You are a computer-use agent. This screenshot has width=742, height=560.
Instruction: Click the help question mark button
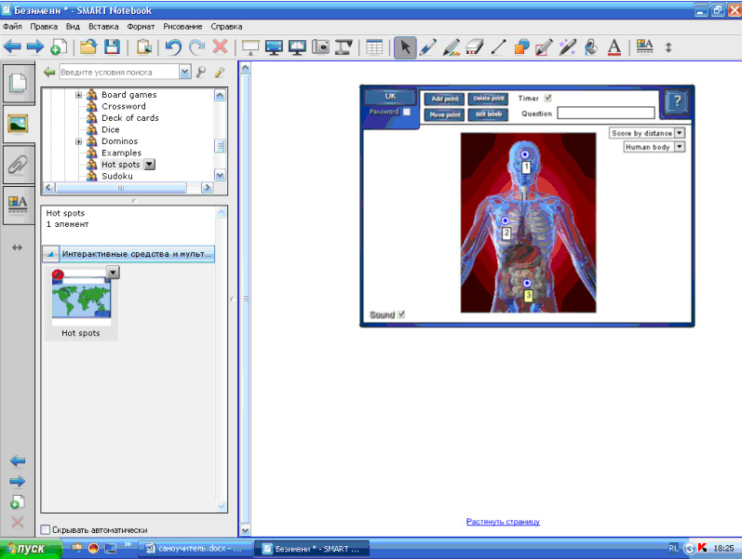pyautogui.click(x=677, y=102)
